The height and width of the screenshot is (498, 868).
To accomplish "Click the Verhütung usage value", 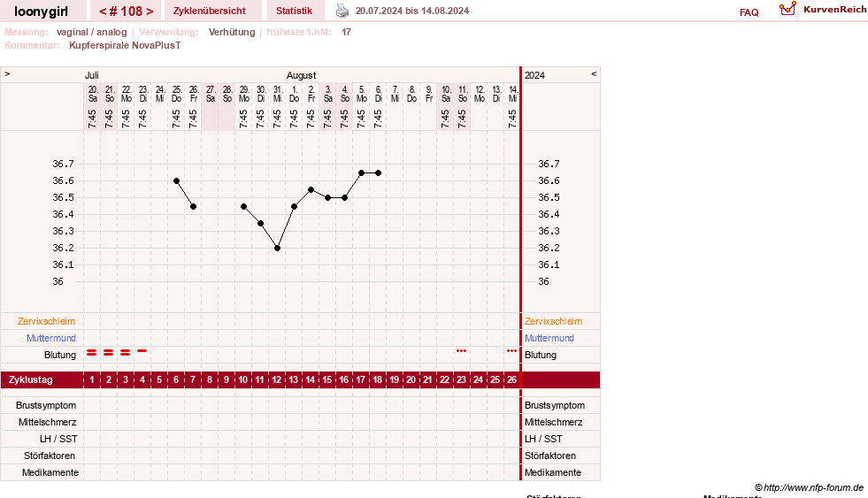I will point(232,32).
